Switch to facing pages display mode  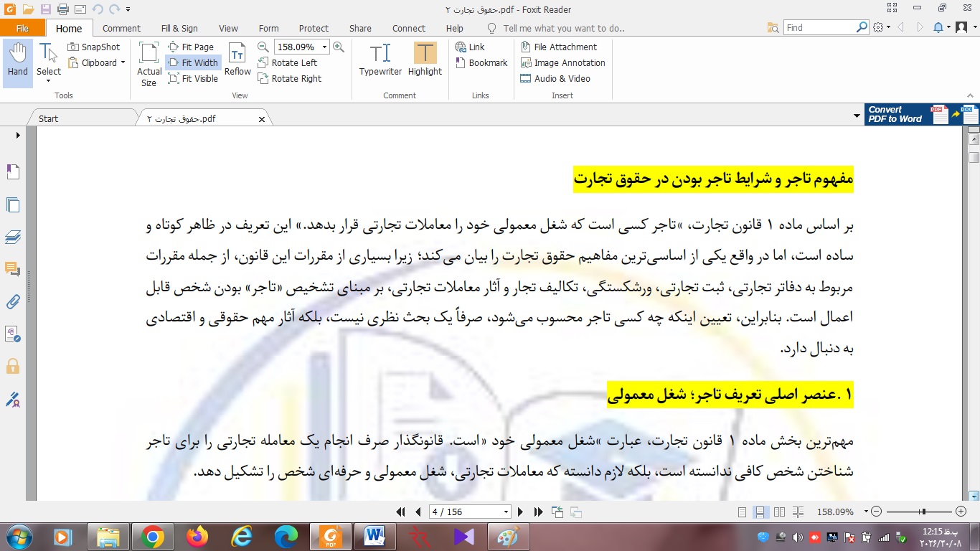tap(779, 512)
